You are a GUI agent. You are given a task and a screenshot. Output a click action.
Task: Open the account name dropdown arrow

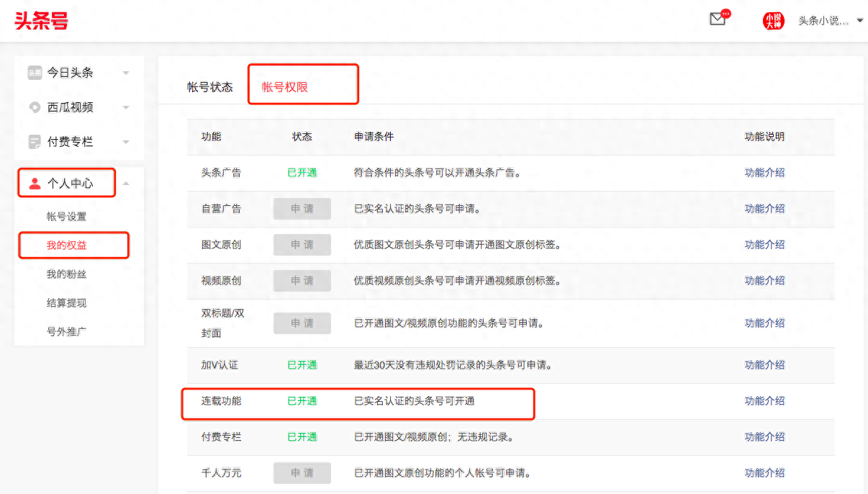click(859, 21)
